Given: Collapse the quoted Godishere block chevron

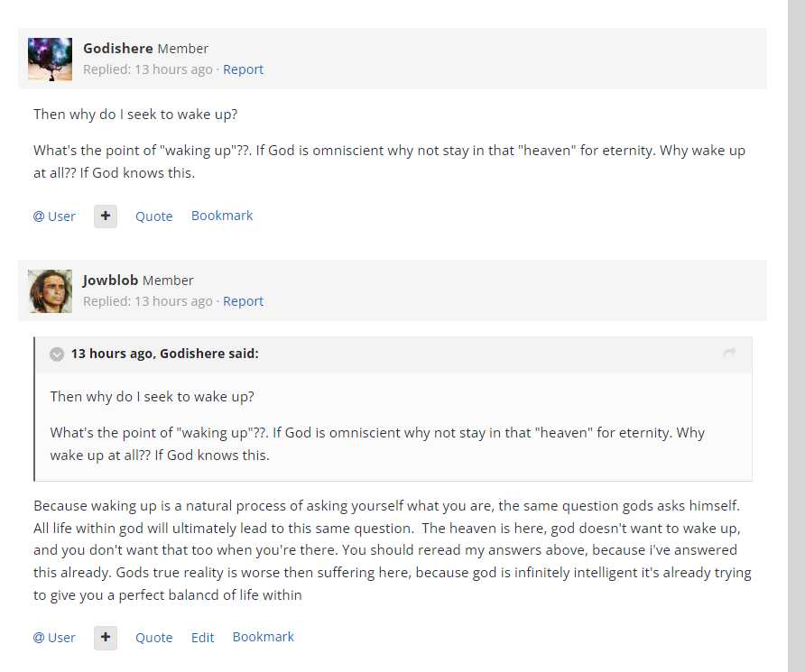Looking at the screenshot, I should click(x=57, y=354).
